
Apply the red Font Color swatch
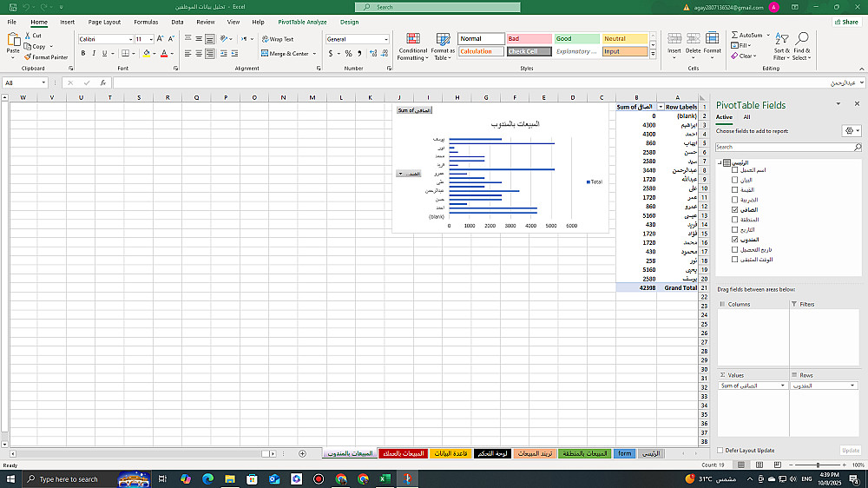pyautogui.click(x=164, y=54)
